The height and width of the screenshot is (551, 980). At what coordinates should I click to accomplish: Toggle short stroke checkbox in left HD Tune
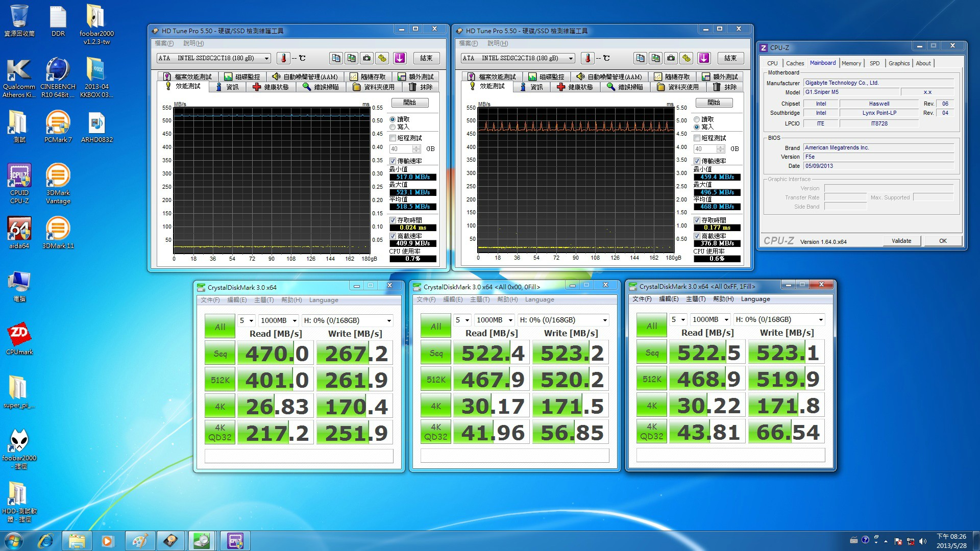pyautogui.click(x=393, y=138)
